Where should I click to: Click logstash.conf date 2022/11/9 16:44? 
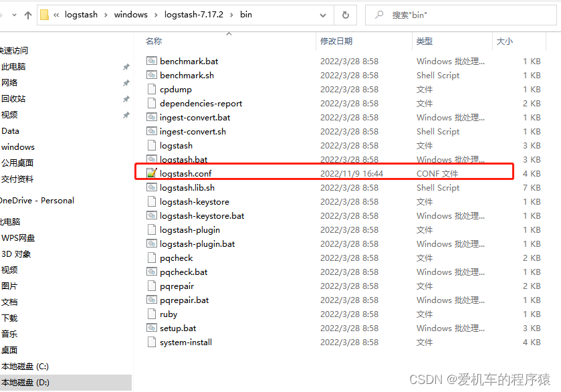(x=352, y=174)
